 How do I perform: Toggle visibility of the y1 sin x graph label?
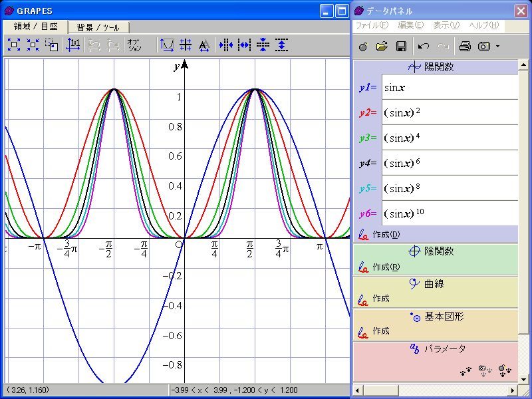(x=368, y=87)
